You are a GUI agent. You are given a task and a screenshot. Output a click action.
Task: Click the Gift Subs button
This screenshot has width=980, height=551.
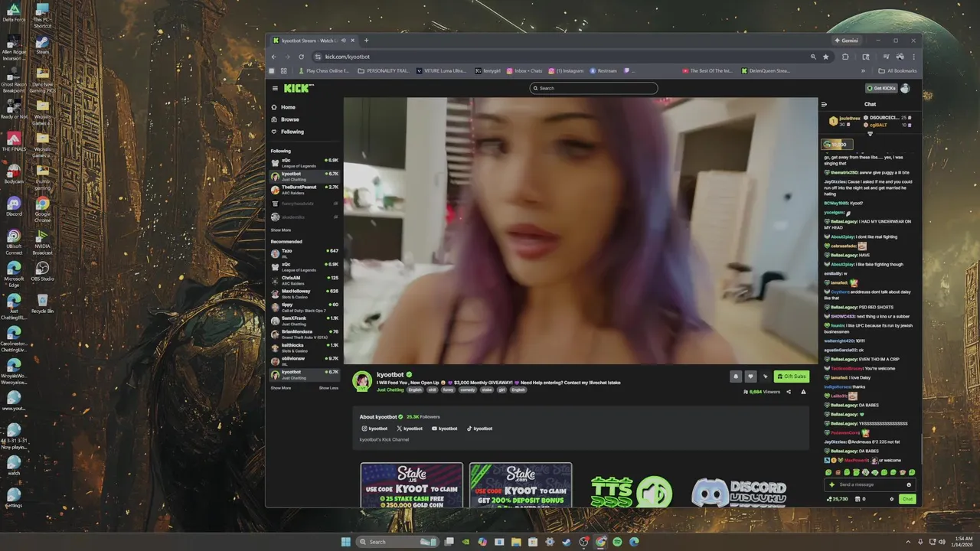tap(792, 377)
